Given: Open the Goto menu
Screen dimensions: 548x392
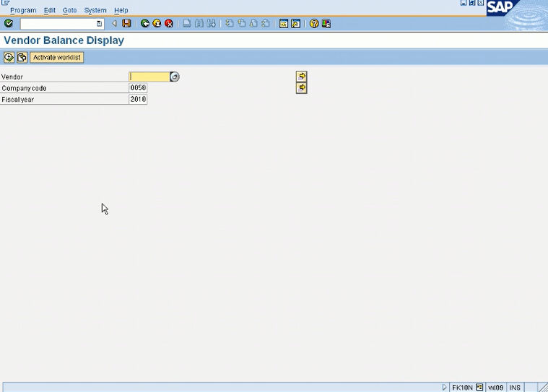Looking at the screenshot, I should click(69, 11).
